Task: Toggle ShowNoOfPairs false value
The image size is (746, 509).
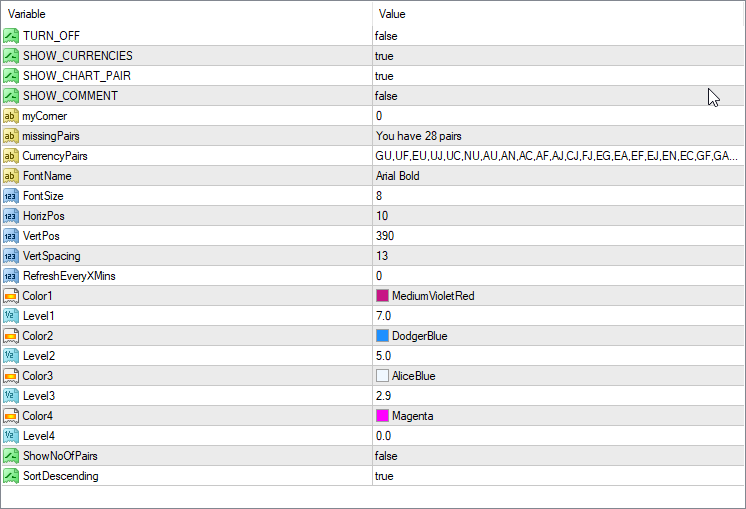Action: coord(386,456)
